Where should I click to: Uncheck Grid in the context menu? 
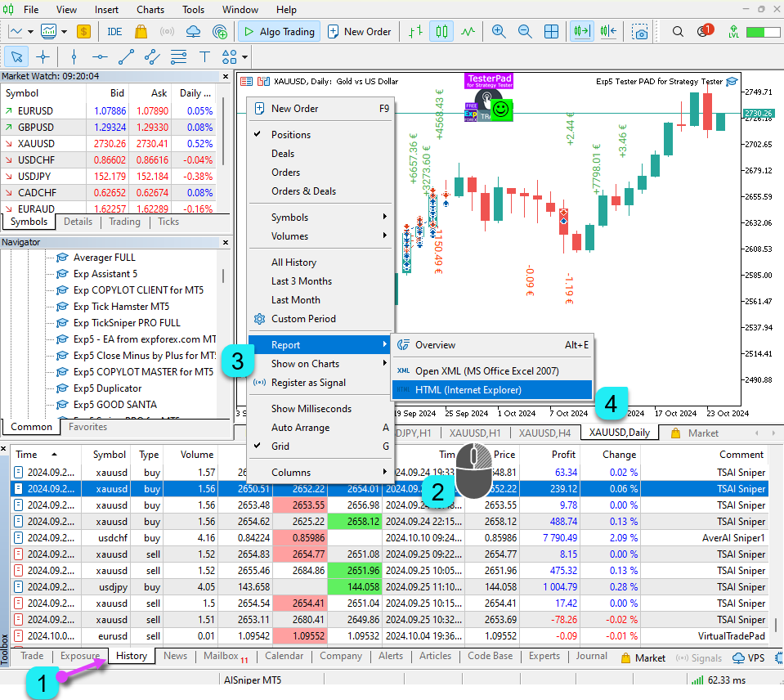280,446
